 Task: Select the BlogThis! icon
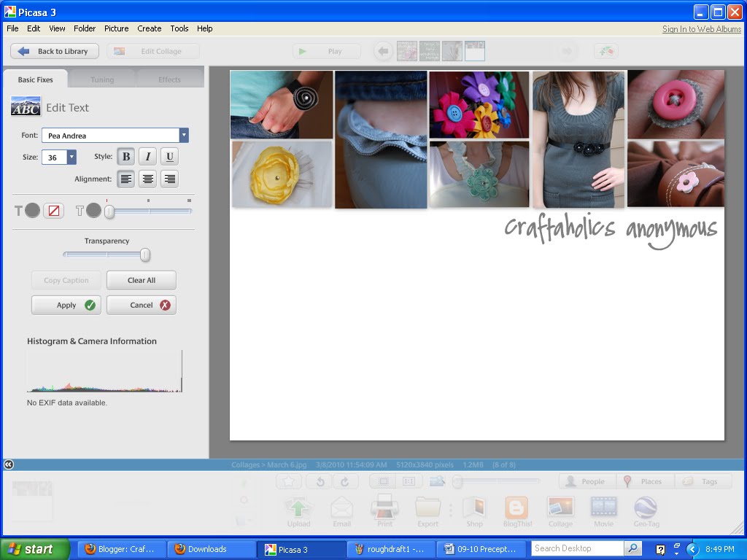(516, 507)
